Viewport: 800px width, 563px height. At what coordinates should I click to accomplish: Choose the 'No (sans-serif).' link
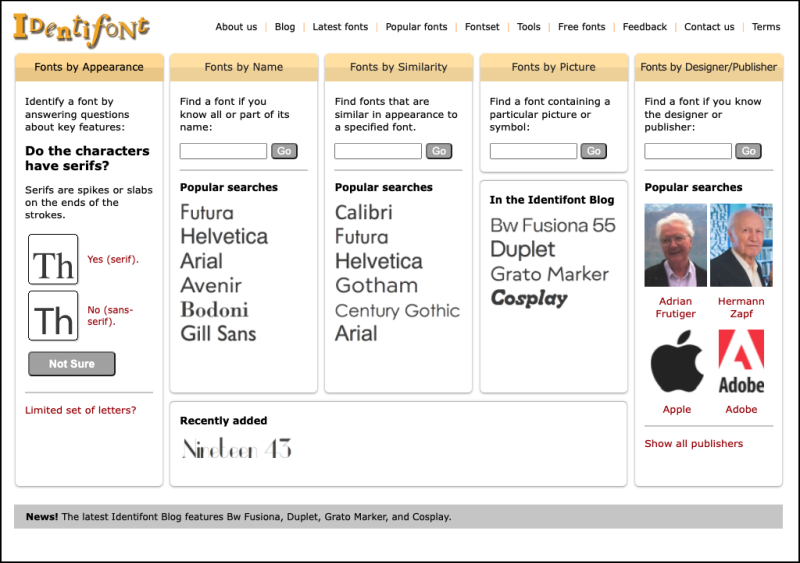tap(110, 315)
